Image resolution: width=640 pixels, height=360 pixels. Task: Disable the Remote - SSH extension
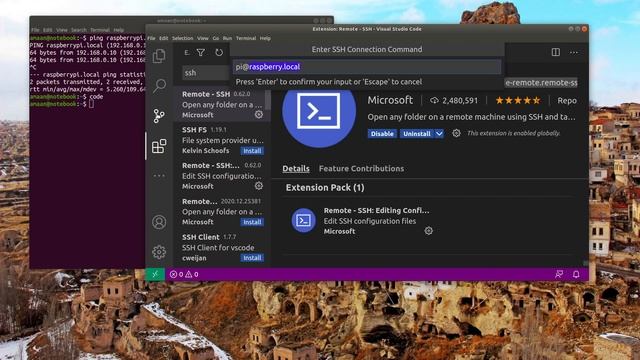coord(382,133)
